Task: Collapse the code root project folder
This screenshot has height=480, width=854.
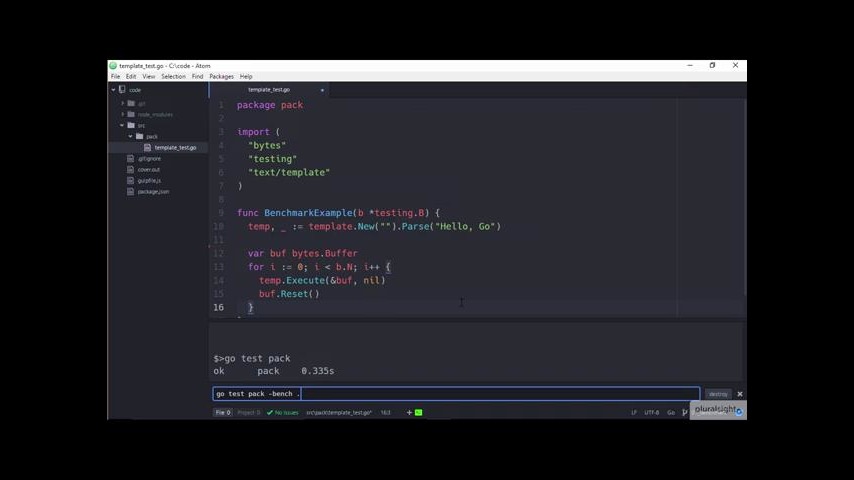Action: click(x=114, y=90)
